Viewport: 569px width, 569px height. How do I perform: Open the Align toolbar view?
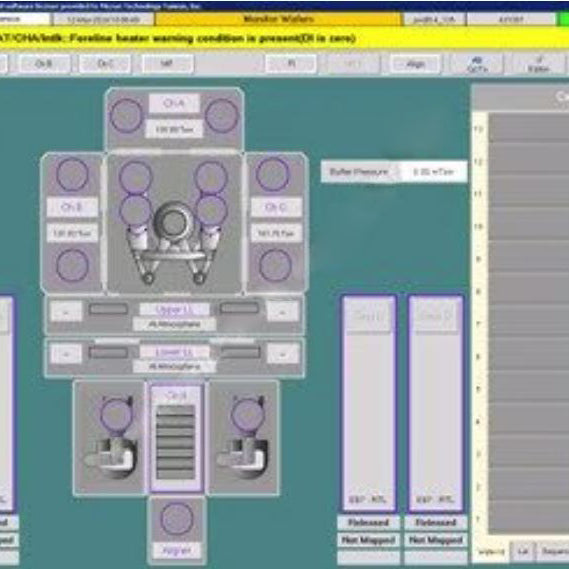(x=415, y=64)
